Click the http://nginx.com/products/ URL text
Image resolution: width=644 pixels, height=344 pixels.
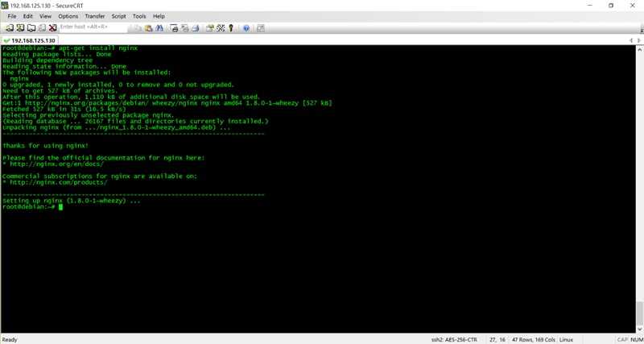point(59,183)
